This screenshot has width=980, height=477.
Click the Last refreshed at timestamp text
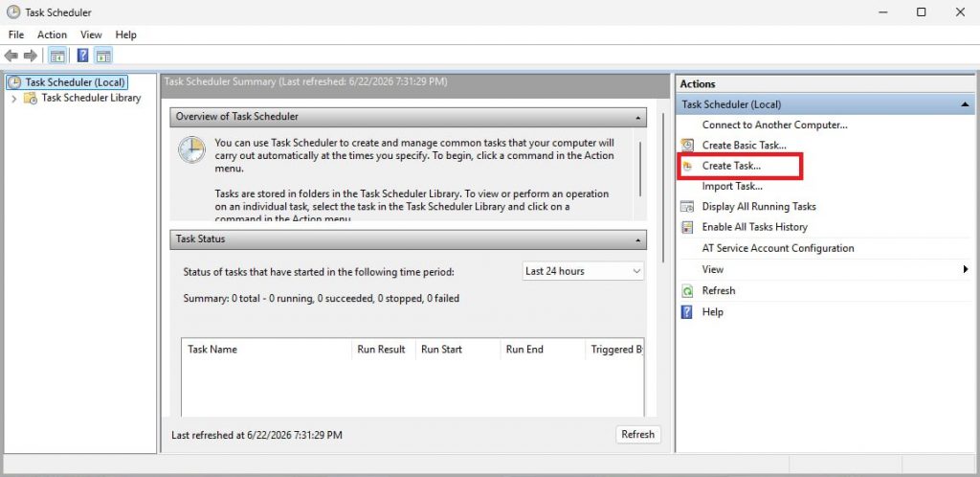point(256,435)
